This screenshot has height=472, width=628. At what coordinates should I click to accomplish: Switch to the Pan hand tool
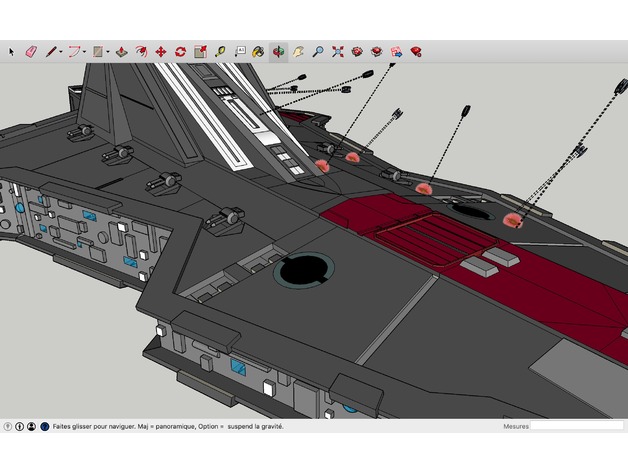pos(298,51)
